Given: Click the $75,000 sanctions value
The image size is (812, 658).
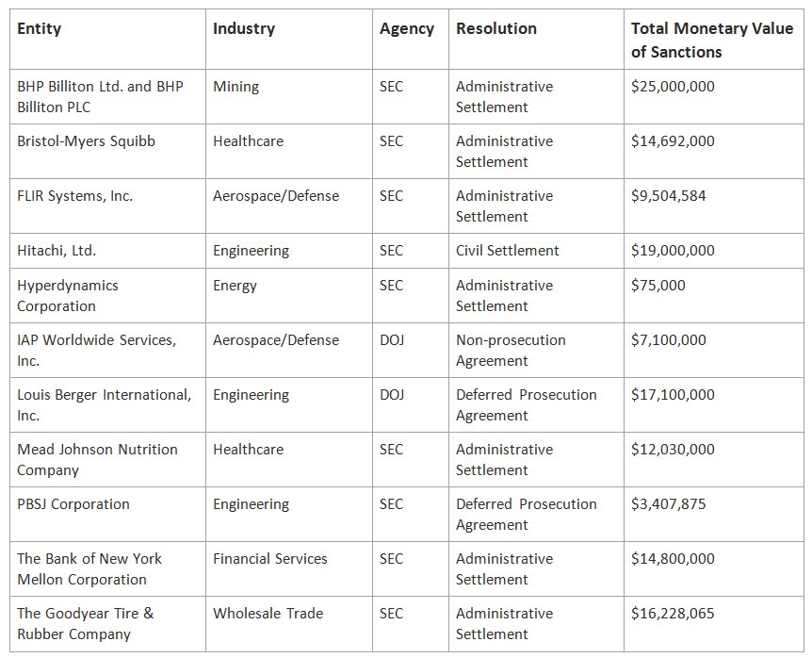Looking at the screenshot, I should click(658, 286).
